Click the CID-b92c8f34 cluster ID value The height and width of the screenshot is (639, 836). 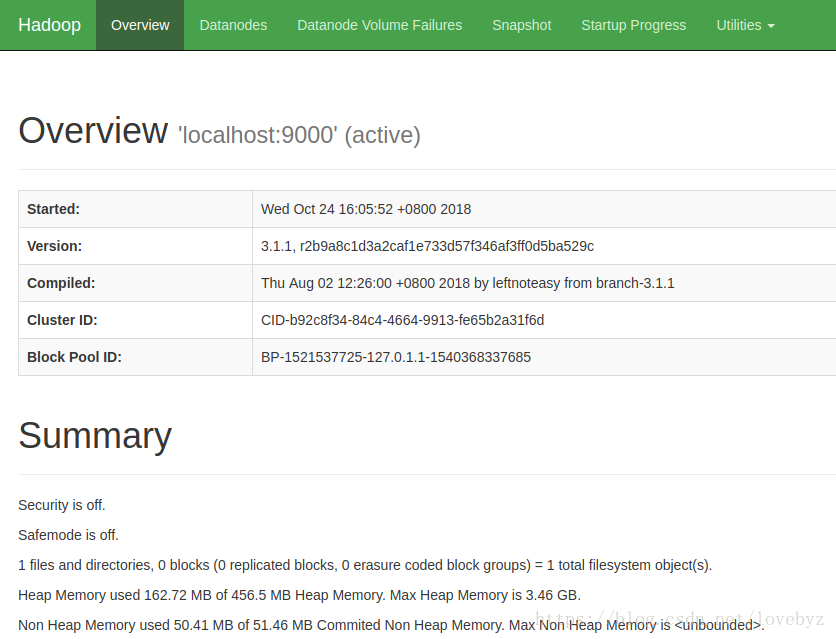coord(403,320)
